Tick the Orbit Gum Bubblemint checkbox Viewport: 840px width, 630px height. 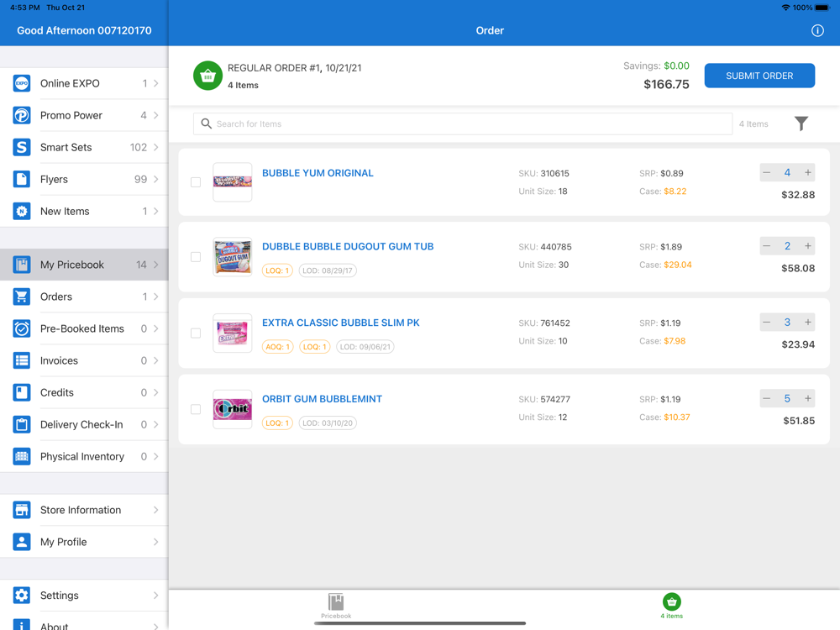[x=196, y=409]
